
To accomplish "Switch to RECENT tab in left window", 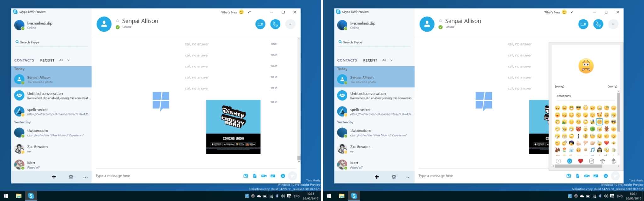I will pyautogui.click(x=47, y=60).
